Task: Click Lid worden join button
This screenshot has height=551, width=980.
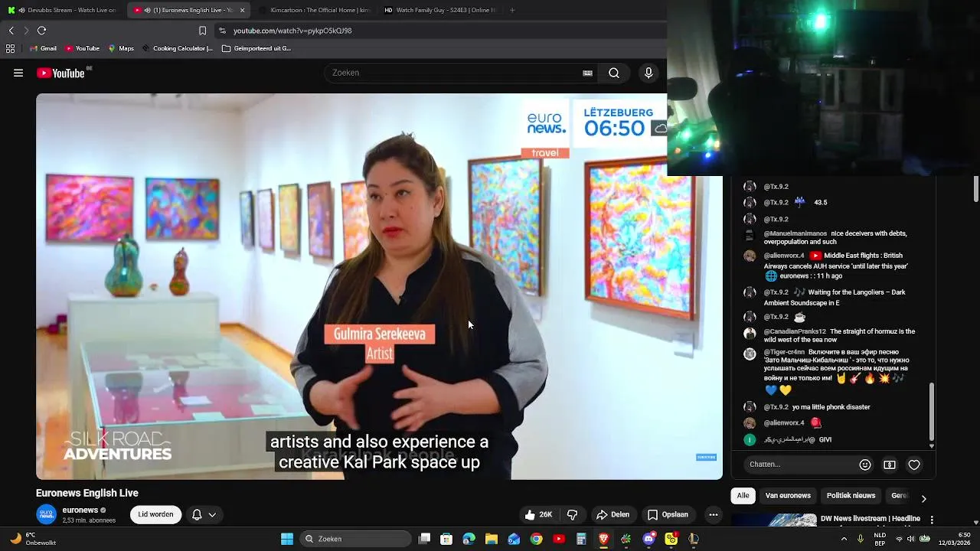Action: [155, 514]
